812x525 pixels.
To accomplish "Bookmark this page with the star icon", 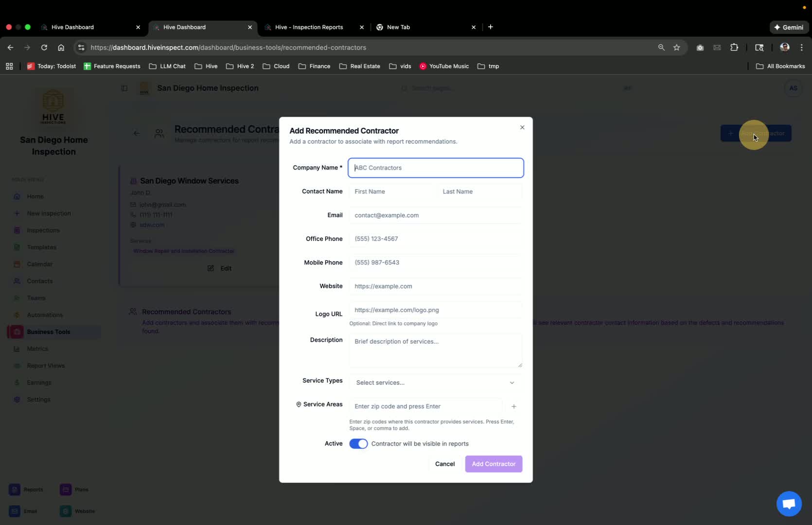I will 676,48.
